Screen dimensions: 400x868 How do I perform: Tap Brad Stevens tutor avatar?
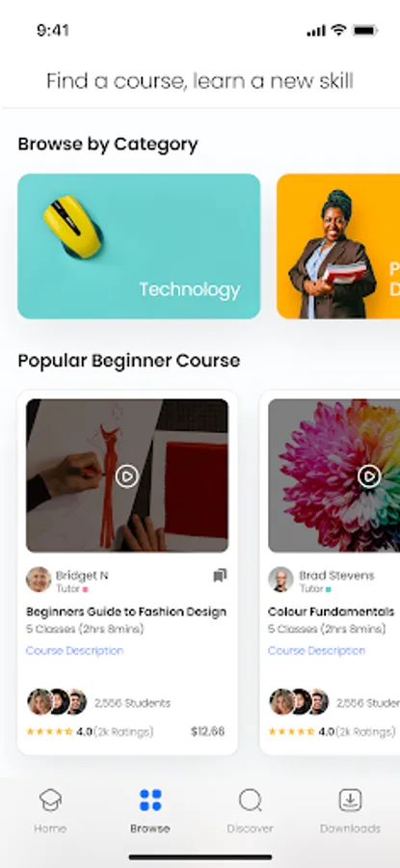click(x=281, y=580)
